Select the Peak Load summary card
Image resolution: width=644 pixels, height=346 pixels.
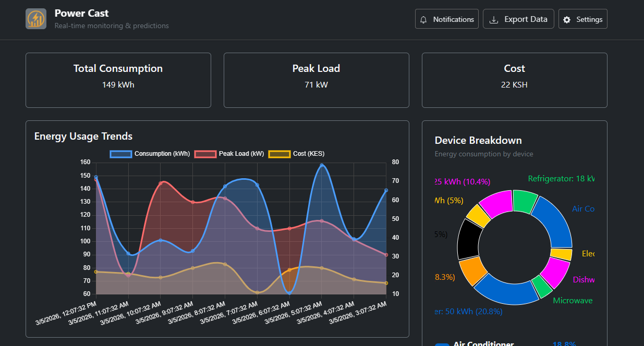pyautogui.click(x=316, y=80)
